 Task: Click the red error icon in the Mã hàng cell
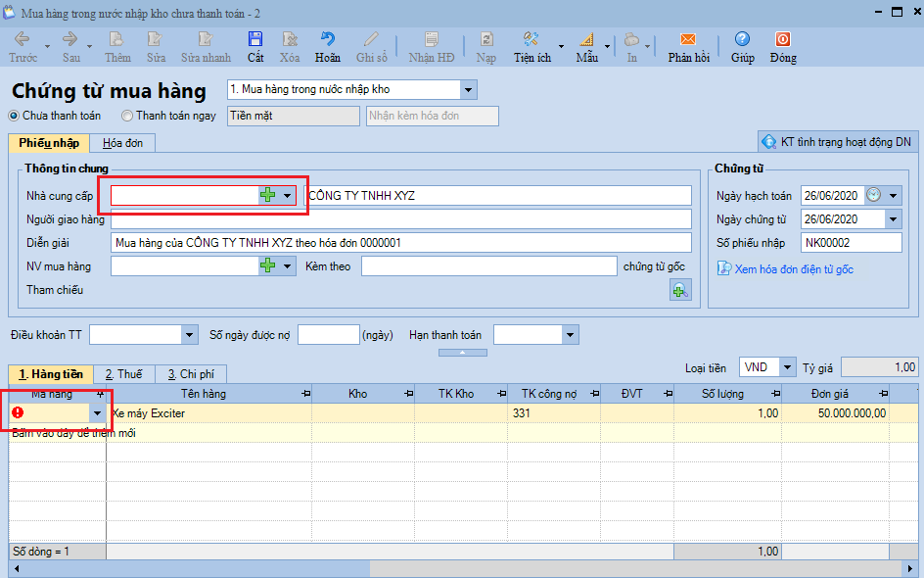pyautogui.click(x=18, y=412)
